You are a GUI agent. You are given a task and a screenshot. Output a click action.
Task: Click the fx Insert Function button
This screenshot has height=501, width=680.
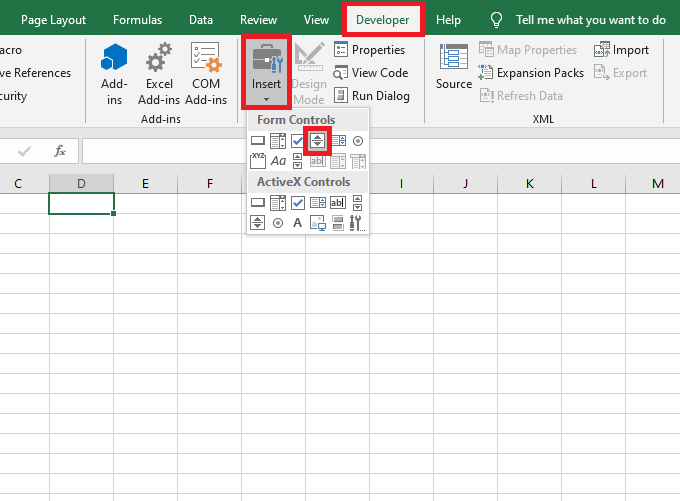click(60, 151)
